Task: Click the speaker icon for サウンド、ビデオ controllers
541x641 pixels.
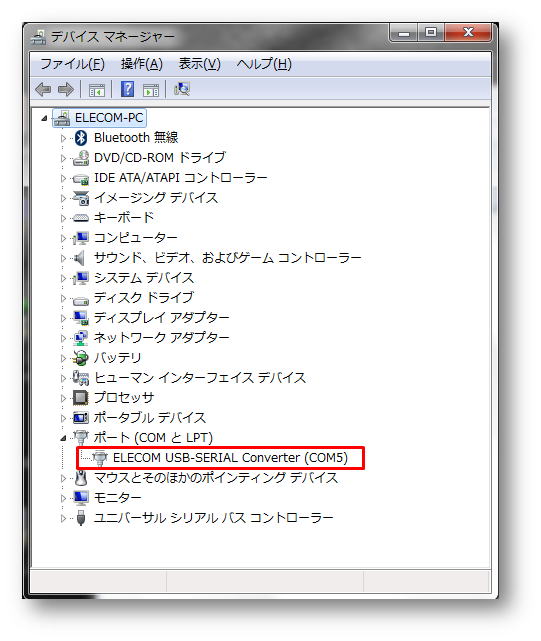Action: coord(79,258)
